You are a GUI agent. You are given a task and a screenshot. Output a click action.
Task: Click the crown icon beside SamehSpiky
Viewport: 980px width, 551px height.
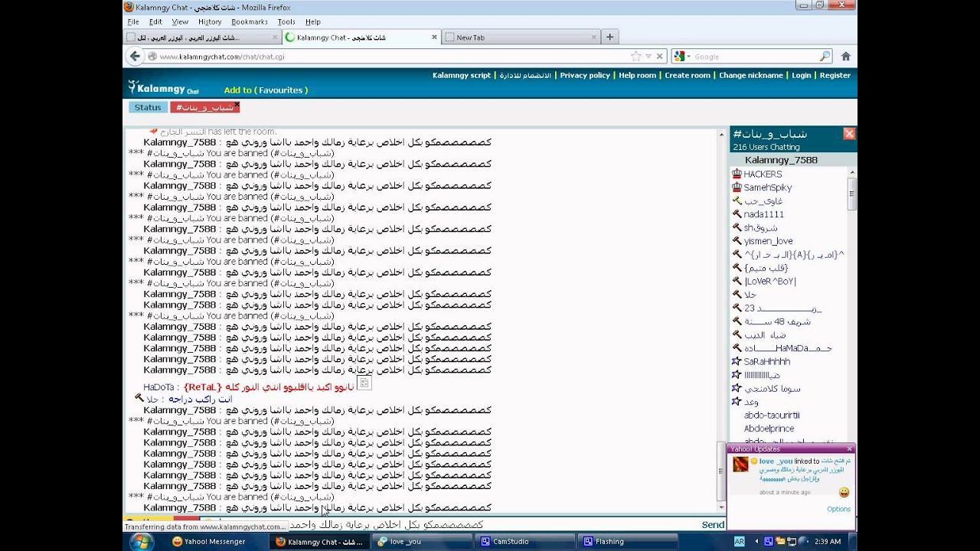pos(737,187)
